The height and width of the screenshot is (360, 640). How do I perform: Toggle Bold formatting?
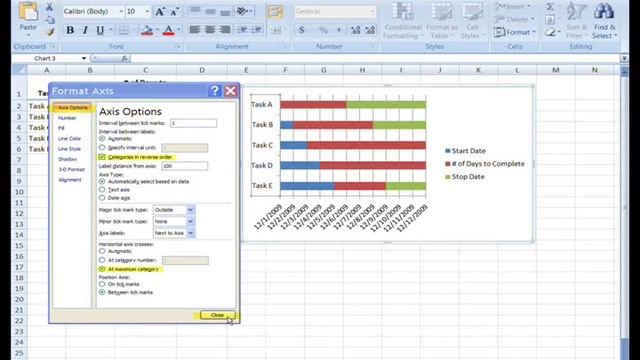click(x=70, y=30)
